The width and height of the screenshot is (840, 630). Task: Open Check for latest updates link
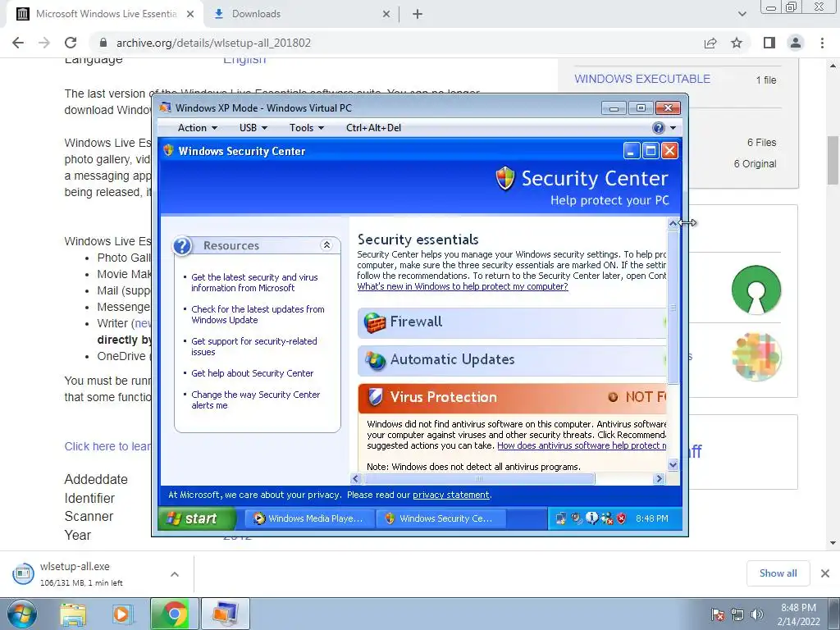click(258, 314)
